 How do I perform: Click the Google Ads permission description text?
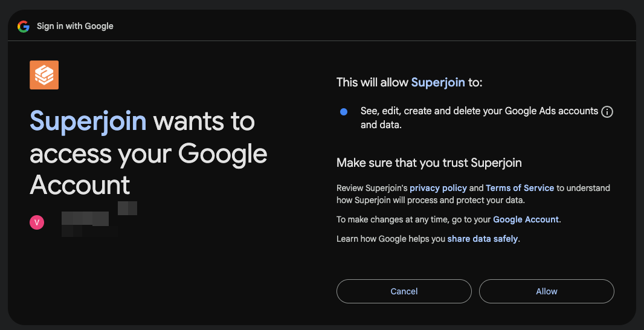click(479, 118)
